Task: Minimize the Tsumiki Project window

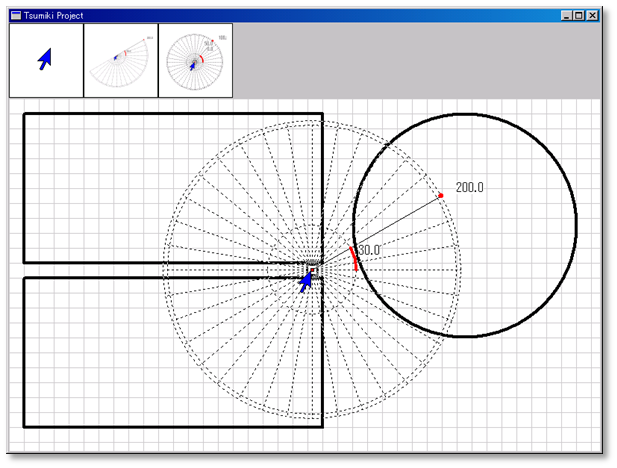Action: click(568, 16)
